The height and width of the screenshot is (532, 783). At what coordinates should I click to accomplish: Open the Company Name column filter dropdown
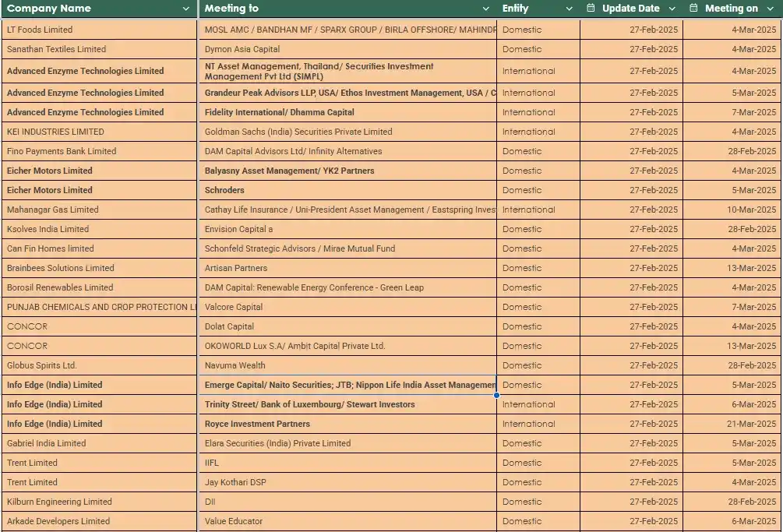[185, 9]
